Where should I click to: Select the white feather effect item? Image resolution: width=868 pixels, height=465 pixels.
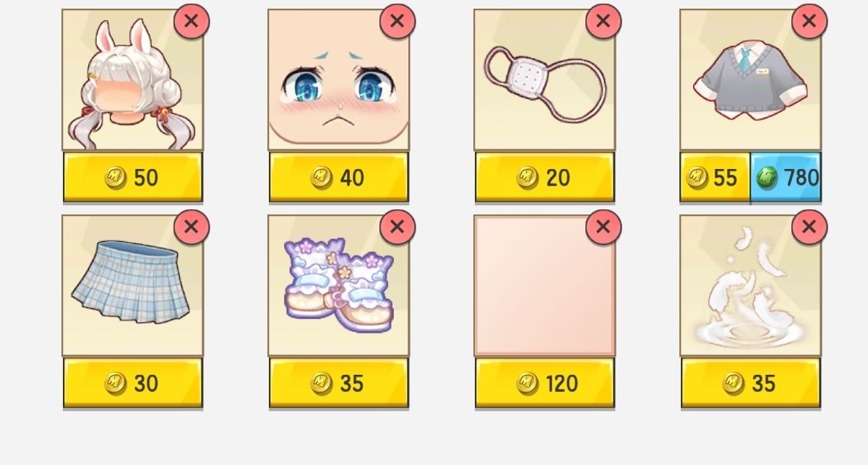[x=750, y=285]
